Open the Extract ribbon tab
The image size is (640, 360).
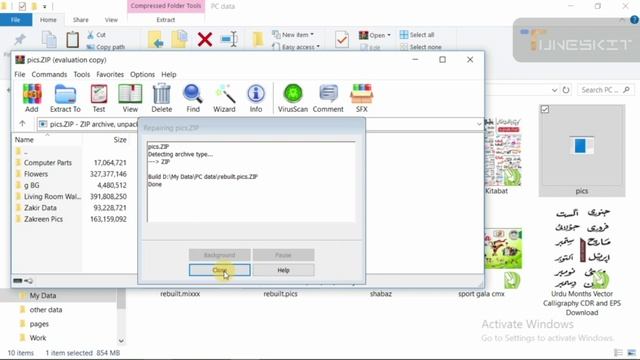coord(166,20)
